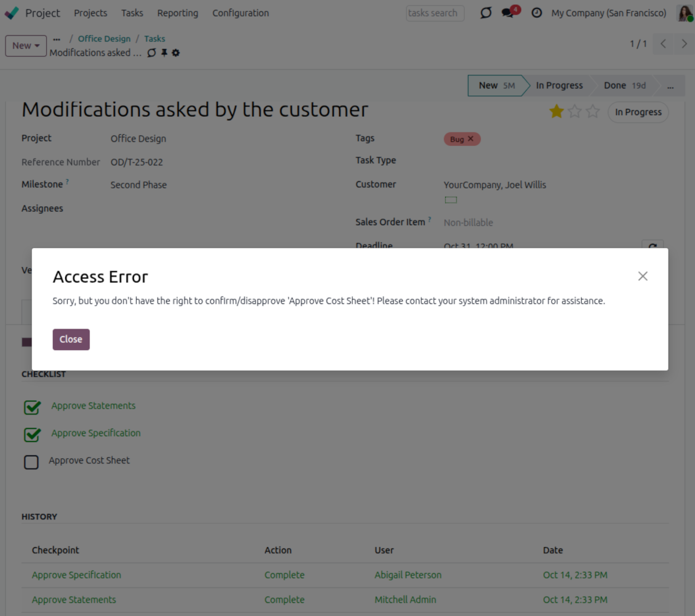Click the user avatar in the top bar
Screen dimensions: 695x616
684,13
